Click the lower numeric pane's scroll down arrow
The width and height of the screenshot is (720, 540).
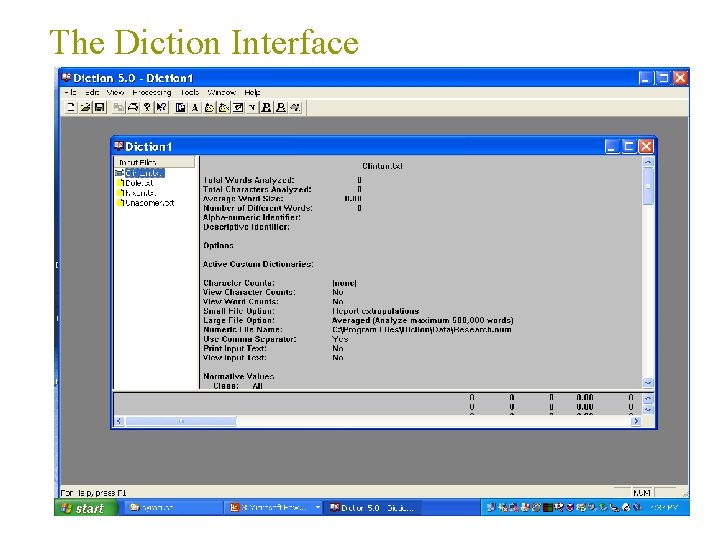[647, 410]
